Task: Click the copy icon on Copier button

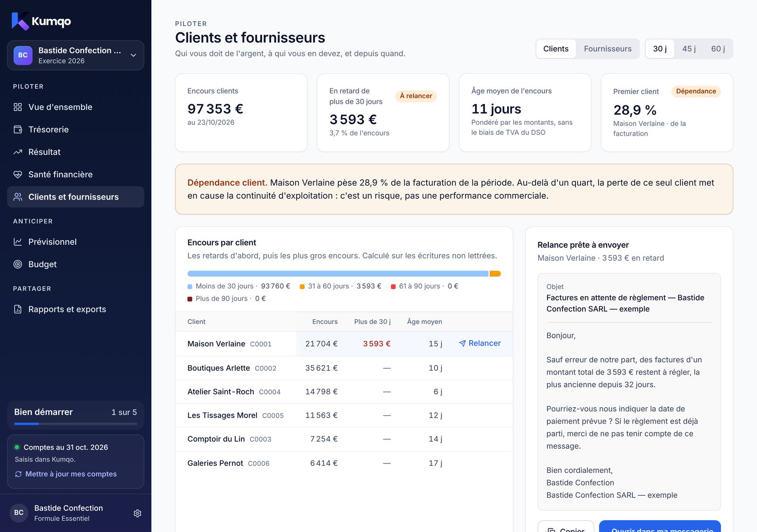Action: point(552,531)
